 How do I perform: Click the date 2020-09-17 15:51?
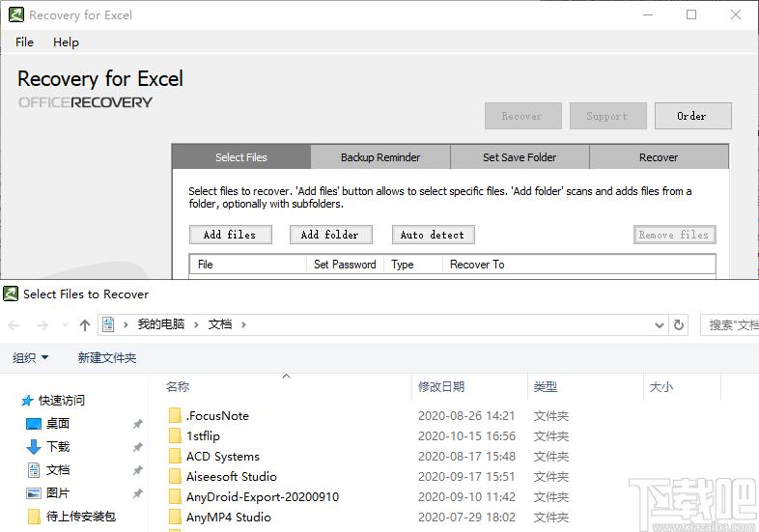[466, 477]
